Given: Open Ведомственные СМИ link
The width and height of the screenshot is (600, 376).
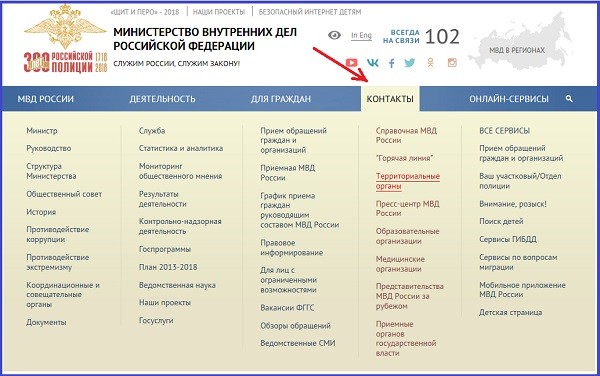Looking at the screenshot, I should pyautogui.click(x=298, y=343).
